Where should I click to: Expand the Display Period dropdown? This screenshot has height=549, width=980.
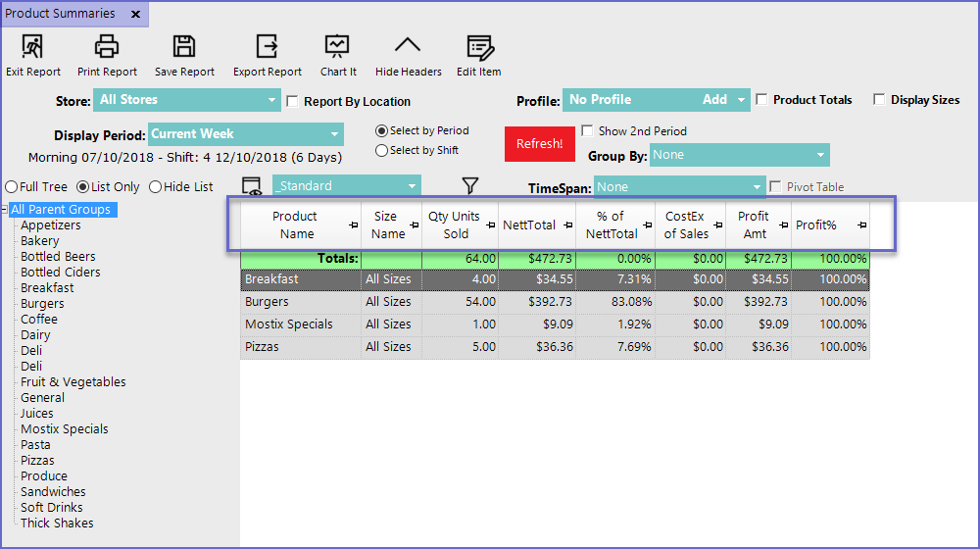pos(246,134)
